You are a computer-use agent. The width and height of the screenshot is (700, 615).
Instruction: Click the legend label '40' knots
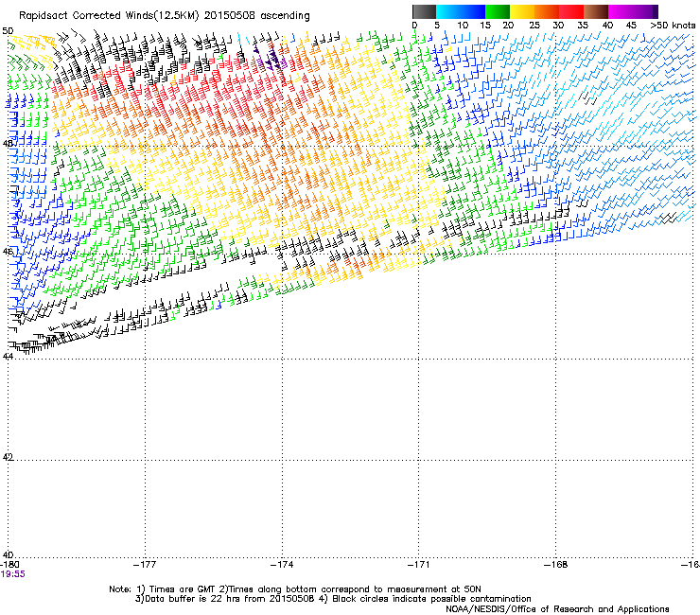coord(607,26)
